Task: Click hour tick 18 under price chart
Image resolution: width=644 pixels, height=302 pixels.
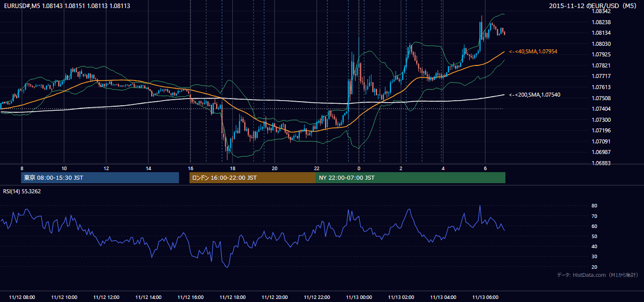Action: click(232, 168)
